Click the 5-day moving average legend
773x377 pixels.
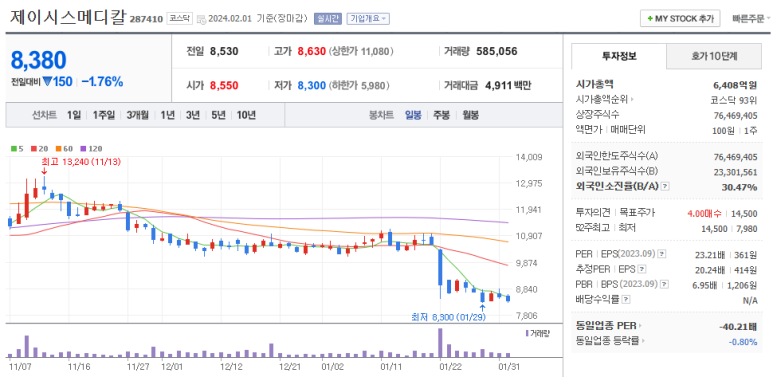point(18,148)
